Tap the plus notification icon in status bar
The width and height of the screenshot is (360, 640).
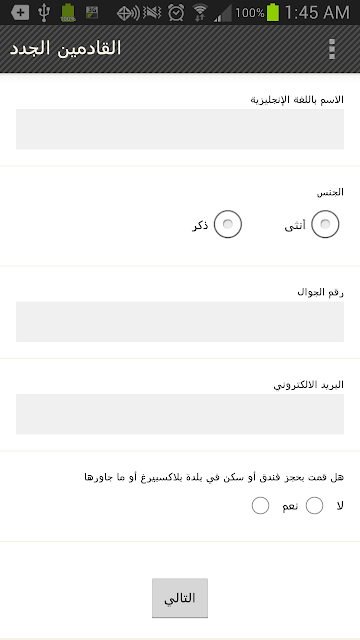click(20, 13)
